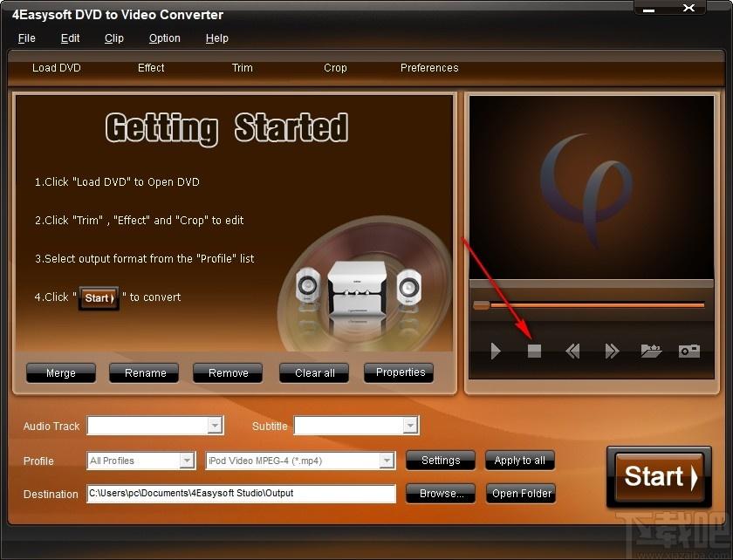Click the fast-forward double-arrow icon

coord(612,351)
